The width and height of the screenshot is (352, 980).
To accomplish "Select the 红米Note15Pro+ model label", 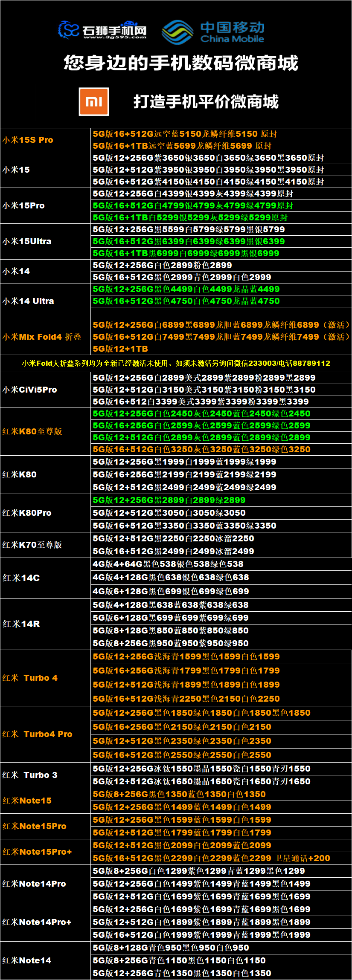I will (37, 852).
